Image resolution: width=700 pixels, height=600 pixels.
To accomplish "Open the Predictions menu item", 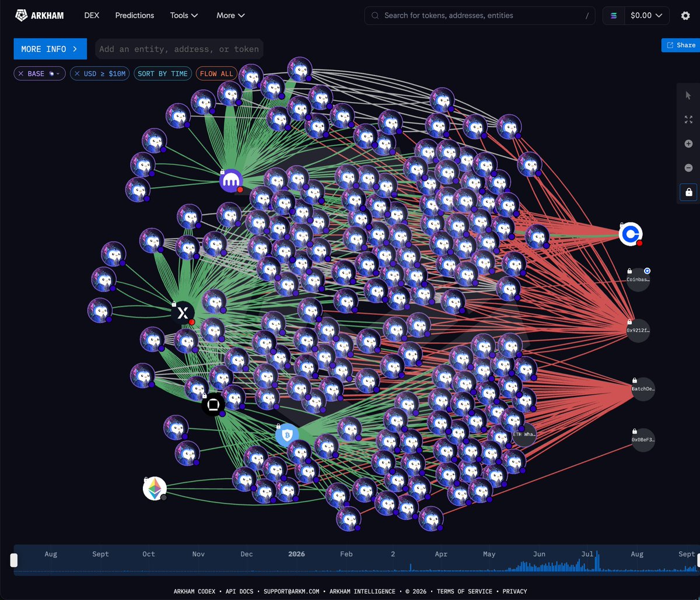I will 135,16.
